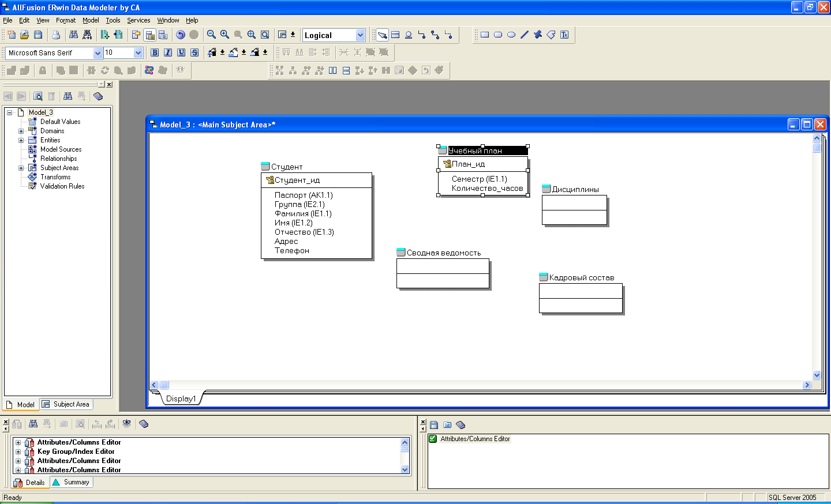
Task: Click the diagram horizontal scrollbar right arrow
Action: pos(807,385)
